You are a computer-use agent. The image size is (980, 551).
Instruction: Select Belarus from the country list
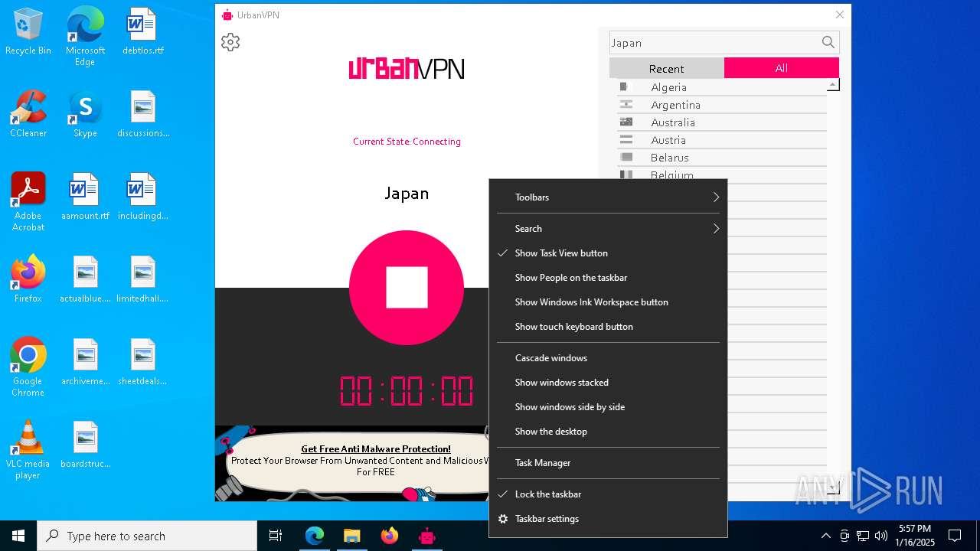(722, 158)
